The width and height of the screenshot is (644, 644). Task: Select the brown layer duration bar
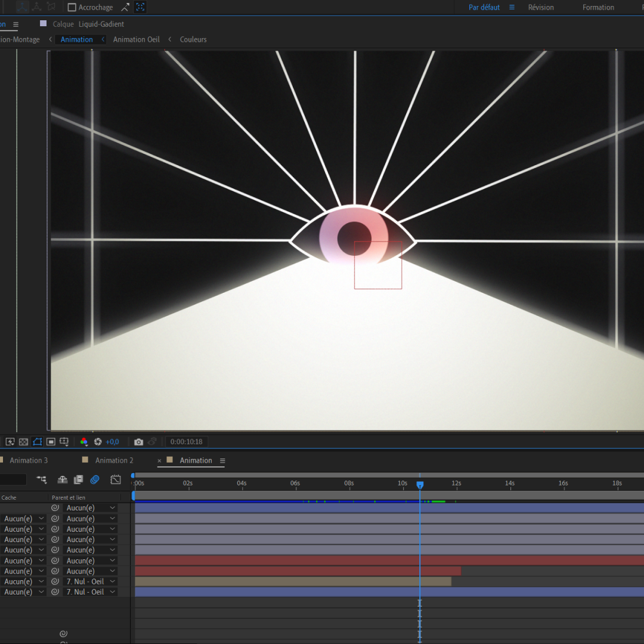(x=293, y=581)
